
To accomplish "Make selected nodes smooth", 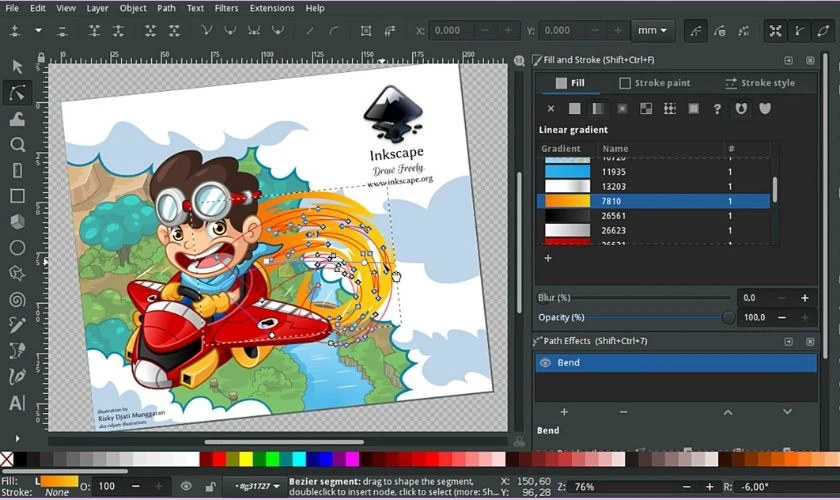I will pyautogui.click(x=230, y=31).
